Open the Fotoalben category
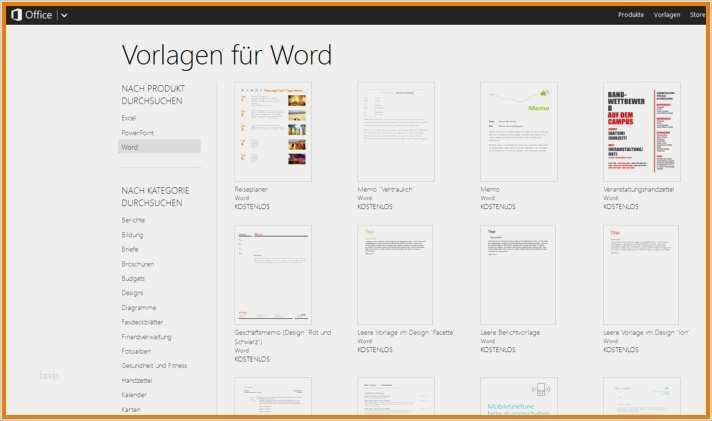Image resolution: width=712 pixels, height=421 pixels. point(136,351)
